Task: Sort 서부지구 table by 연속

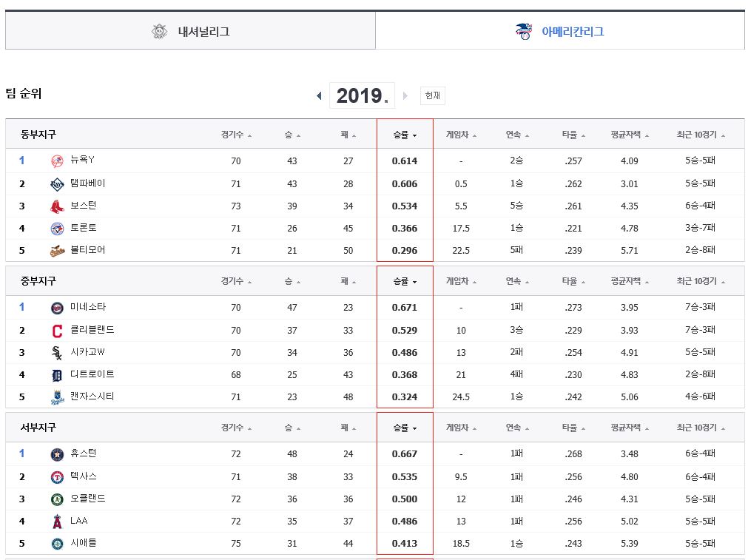Action: (x=517, y=428)
